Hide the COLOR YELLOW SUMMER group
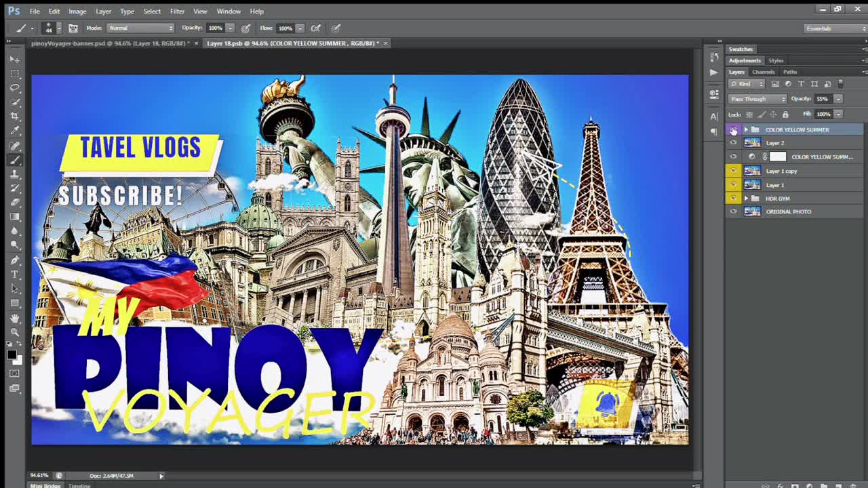868x488 pixels. pyautogui.click(x=733, y=129)
